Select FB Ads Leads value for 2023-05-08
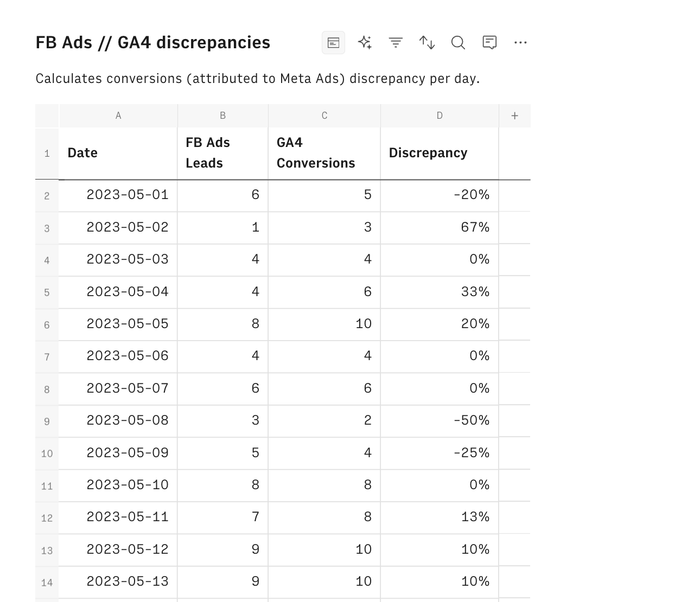Image resolution: width=700 pixels, height=602 pixels. tap(223, 421)
